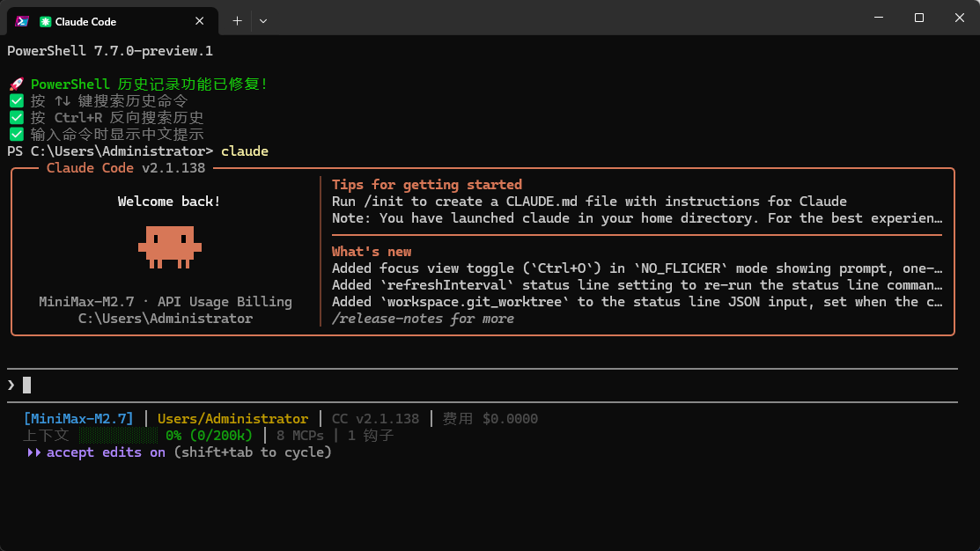This screenshot has width=980, height=551.
Task: Click the green checkmark next to Ctrl+R line
Action: point(17,118)
